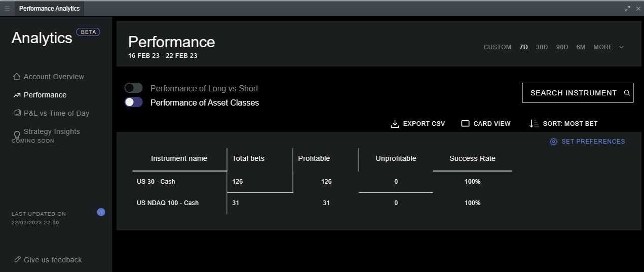This screenshot has height=272, width=644.
Task: Toggle Performance of Long vs Short switch
Action: 134,88
